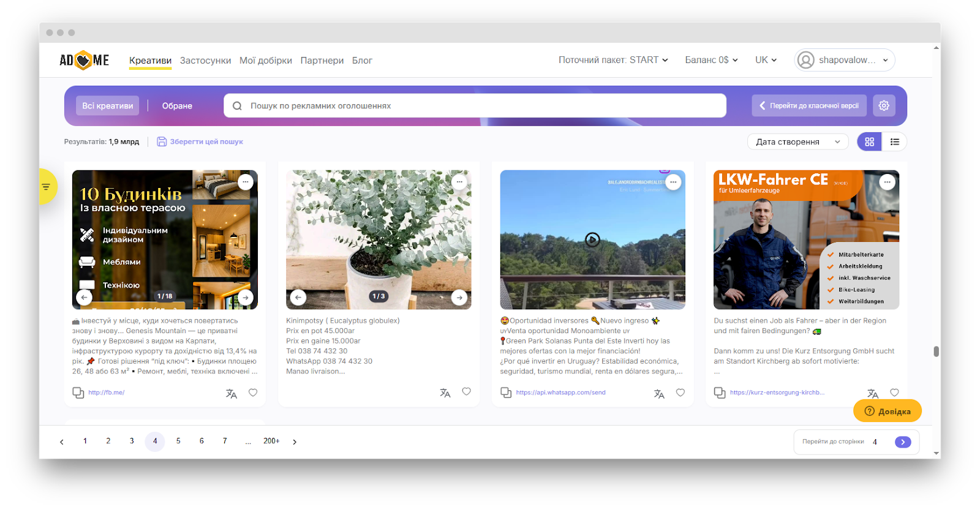Click Перейти до класичної версії button
The width and height of the screenshot is (980, 515).
tap(809, 105)
